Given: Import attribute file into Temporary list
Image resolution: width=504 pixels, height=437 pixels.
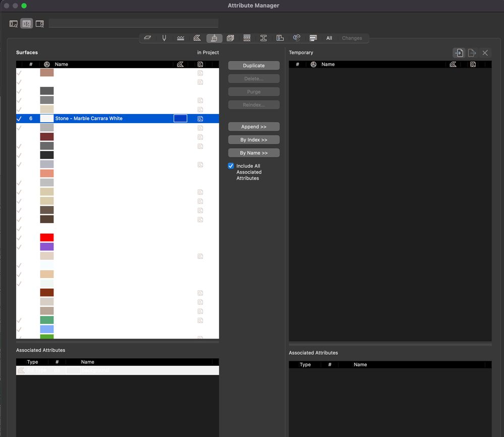Looking at the screenshot, I should (x=459, y=53).
